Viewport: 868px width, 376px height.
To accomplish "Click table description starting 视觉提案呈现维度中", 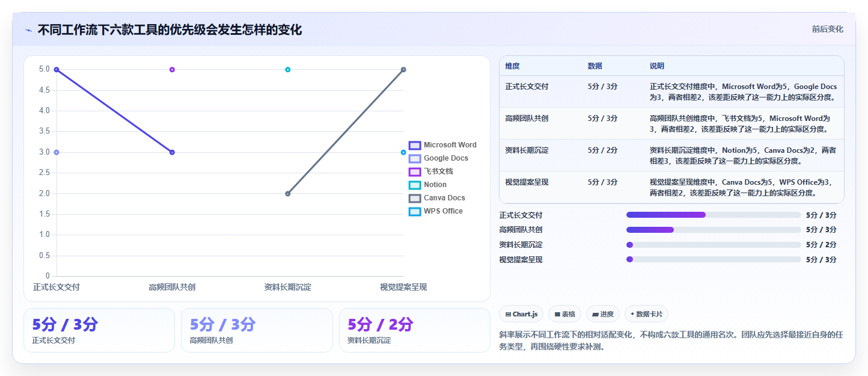I will click(x=741, y=188).
